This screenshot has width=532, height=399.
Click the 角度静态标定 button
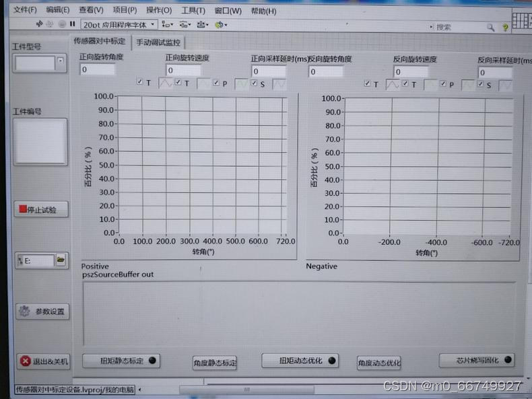(215, 363)
